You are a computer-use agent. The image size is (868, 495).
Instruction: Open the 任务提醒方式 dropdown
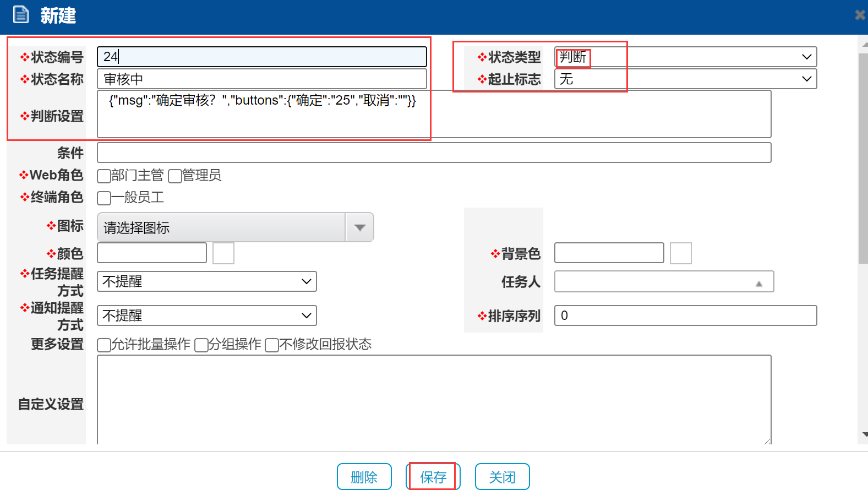pos(206,281)
